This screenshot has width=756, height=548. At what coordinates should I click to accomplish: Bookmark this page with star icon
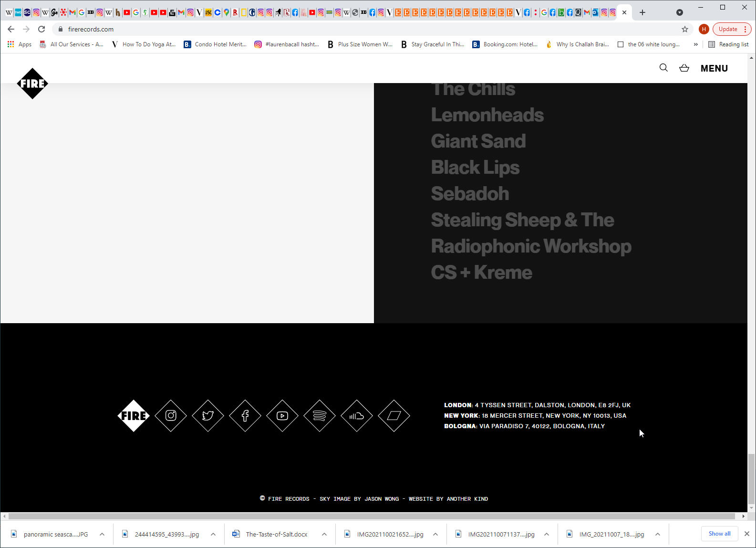pos(685,29)
